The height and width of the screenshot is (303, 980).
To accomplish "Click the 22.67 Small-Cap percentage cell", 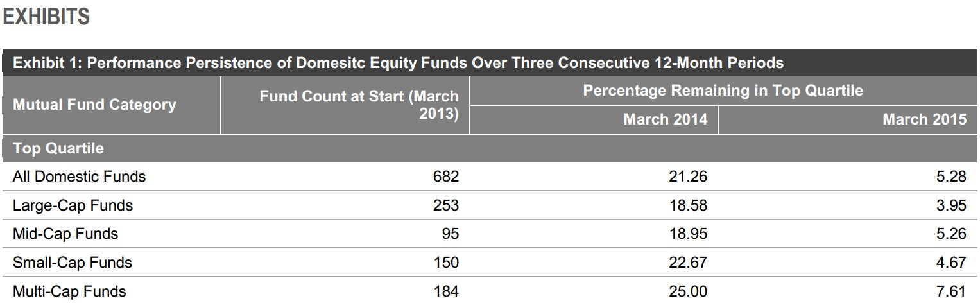I will 687,263.
